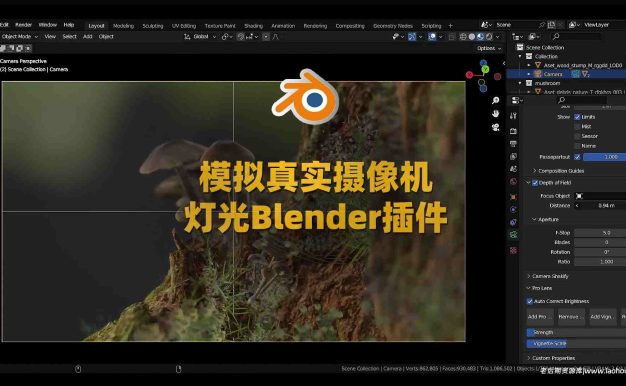This screenshot has width=626, height=386.
Task: Open the Global transform orientation dropdown
Action: click(x=200, y=37)
